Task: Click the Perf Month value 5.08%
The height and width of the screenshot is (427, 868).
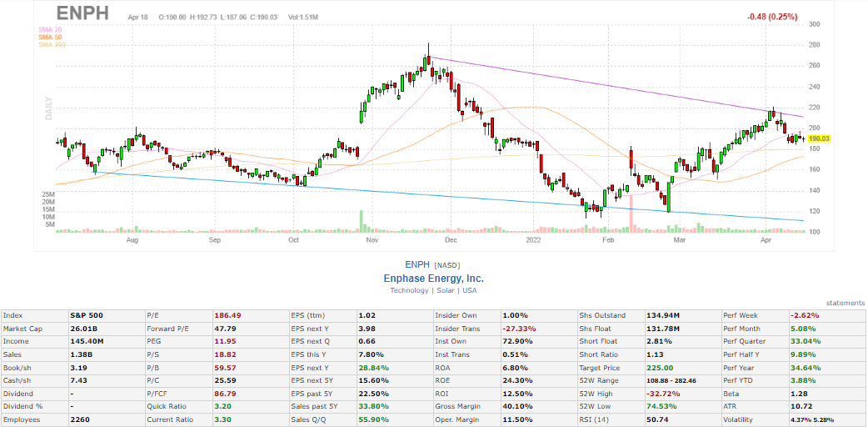Action: pos(803,329)
